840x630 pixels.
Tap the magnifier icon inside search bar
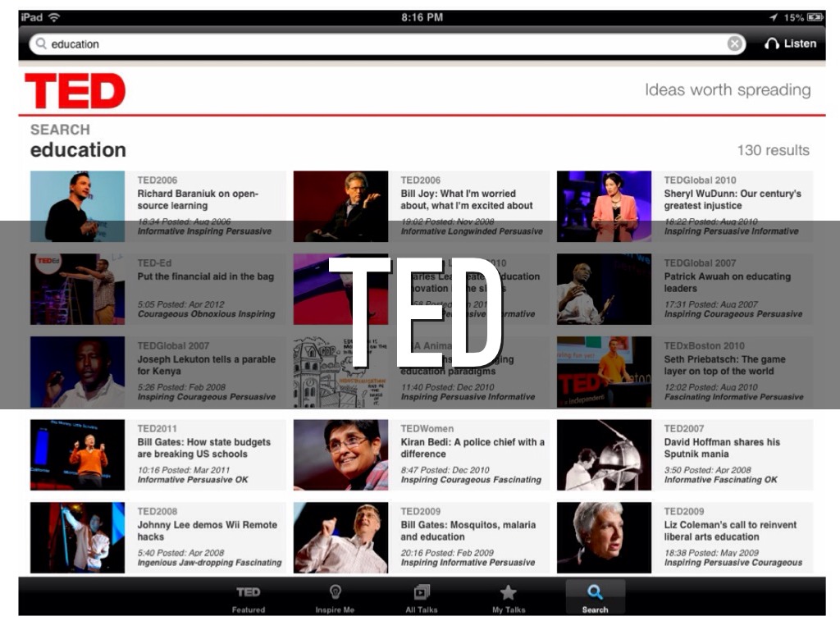[x=41, y=44]
